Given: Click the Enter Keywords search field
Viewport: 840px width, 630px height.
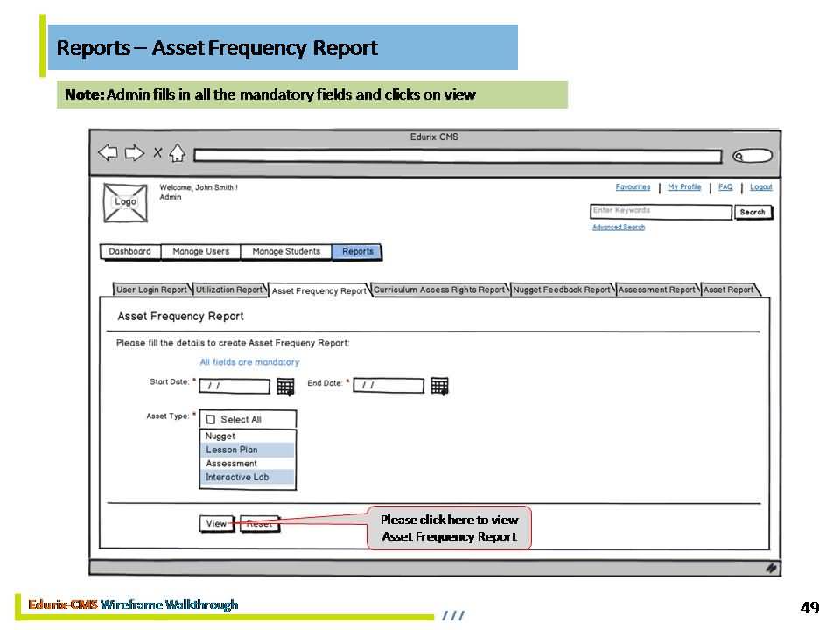Looking at the screenshot, I should (x=661, y=211).
